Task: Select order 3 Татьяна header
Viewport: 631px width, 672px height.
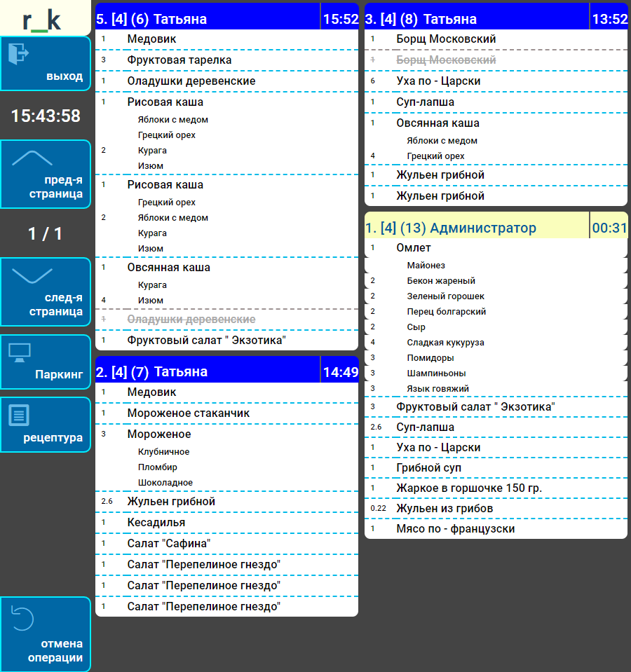Action: click(476, 19)
